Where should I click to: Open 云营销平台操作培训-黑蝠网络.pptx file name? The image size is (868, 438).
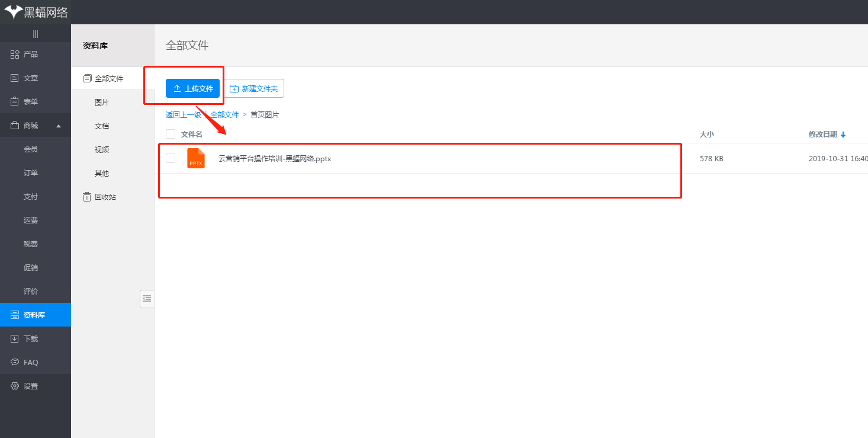tap(275, 159)
